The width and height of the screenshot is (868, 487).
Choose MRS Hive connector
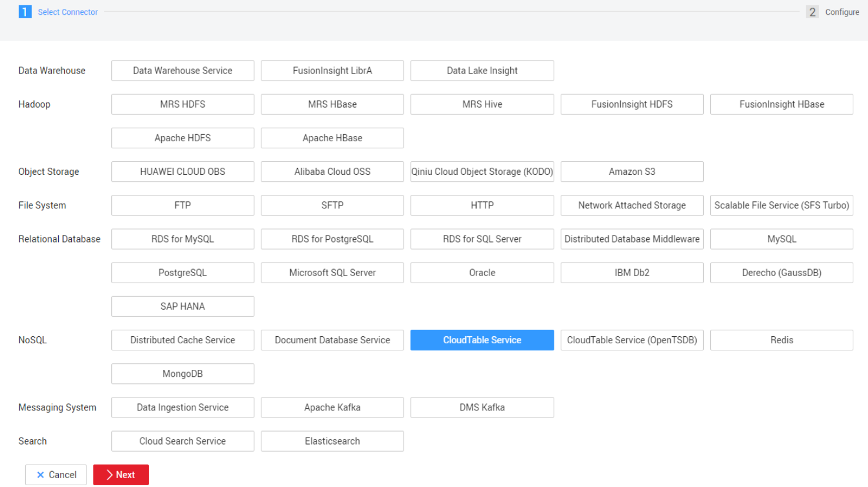click(x=482, y=104)
